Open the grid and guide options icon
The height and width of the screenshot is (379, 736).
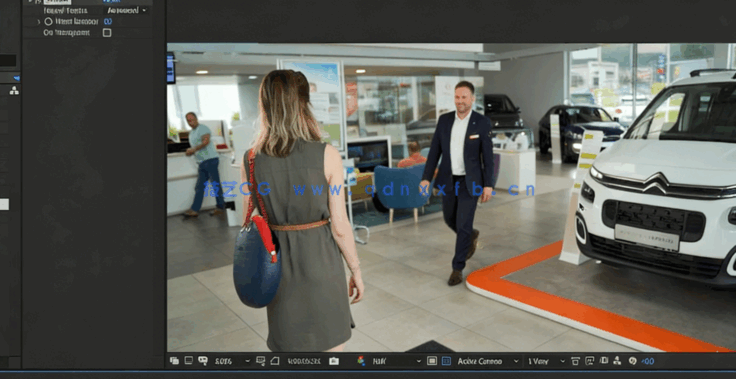click(x=261, y=361)
